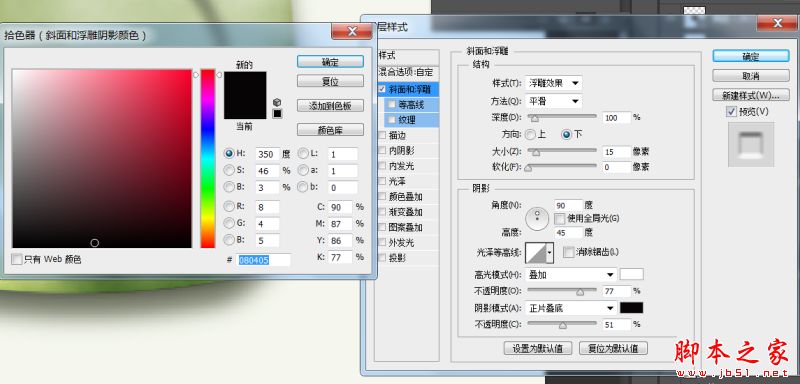Select the R red radio button
Screen dimensions: 800x384
[229, 207]
